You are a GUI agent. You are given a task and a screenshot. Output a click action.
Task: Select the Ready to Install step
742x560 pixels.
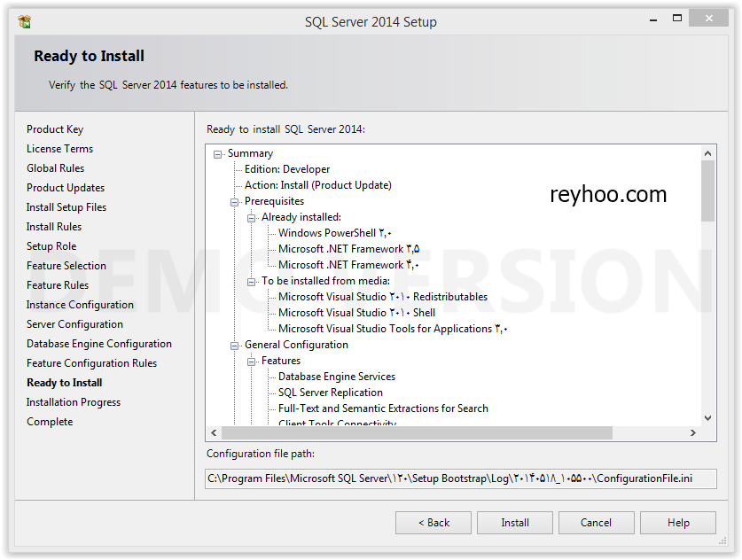(65, 383)
